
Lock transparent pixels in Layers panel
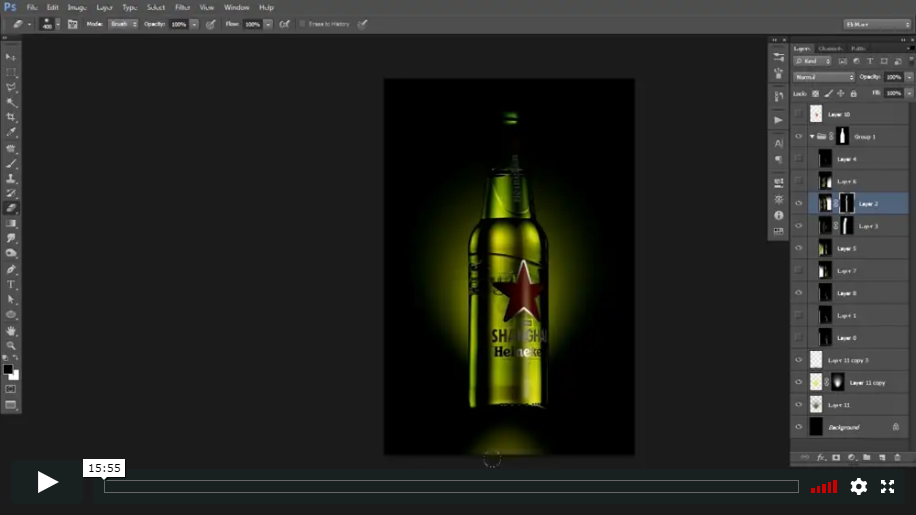816,93
